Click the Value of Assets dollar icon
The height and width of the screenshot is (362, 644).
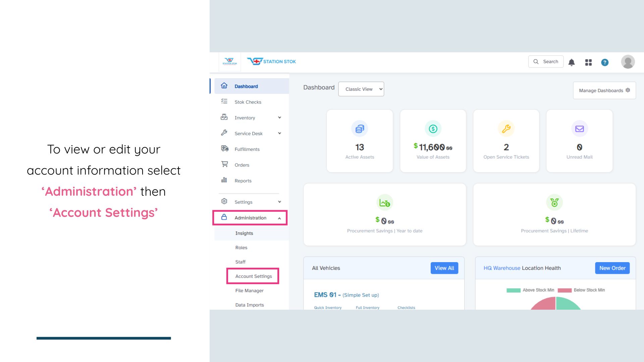point(433,129)
